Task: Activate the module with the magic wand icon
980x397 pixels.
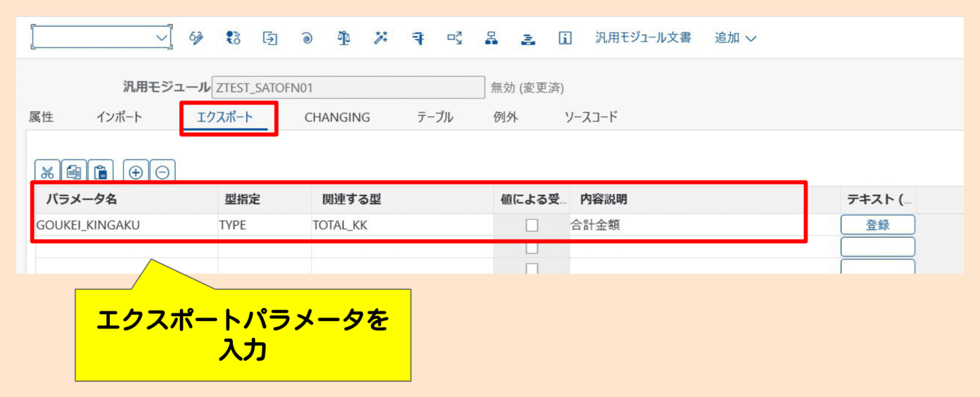Action: [x=380, y=37]
